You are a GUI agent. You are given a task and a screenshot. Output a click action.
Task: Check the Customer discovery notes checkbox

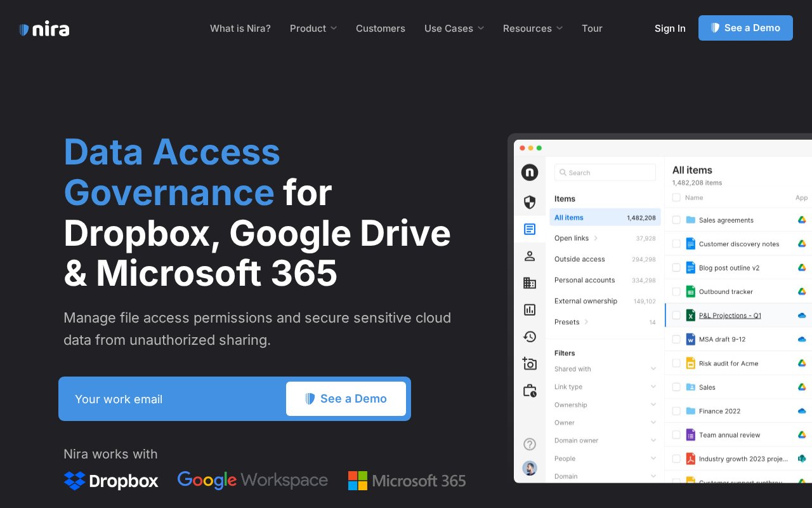coord(676,244)
